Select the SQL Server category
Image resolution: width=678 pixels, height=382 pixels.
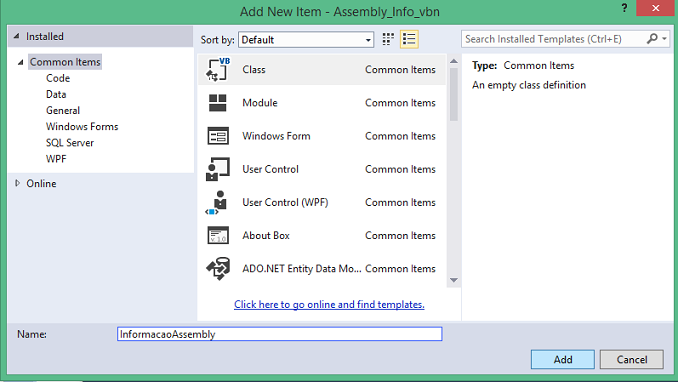tap(70, 143)
